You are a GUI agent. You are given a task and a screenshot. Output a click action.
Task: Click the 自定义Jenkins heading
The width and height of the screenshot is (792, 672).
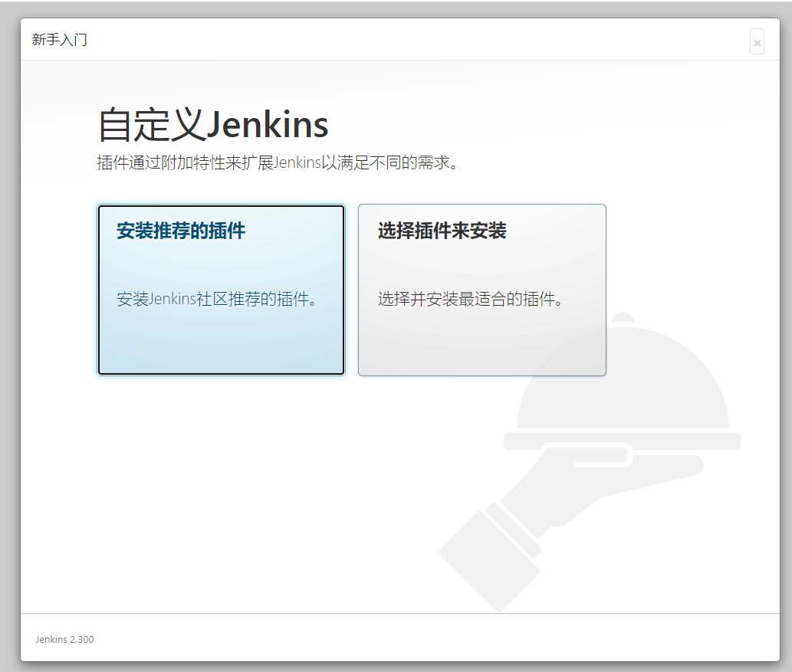point(212,124)
